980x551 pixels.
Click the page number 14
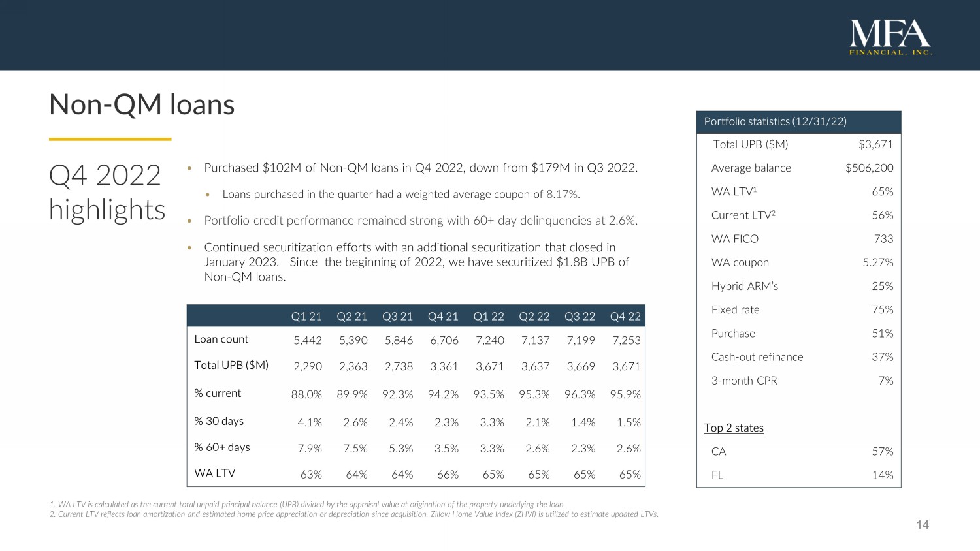pos(923,525)
